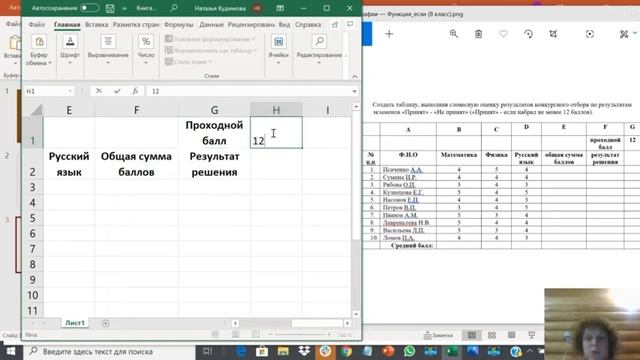This screenshot has height=360, width=640.
Task: Click the Save icon in Excel title bar
Action: tap(110, 8)
